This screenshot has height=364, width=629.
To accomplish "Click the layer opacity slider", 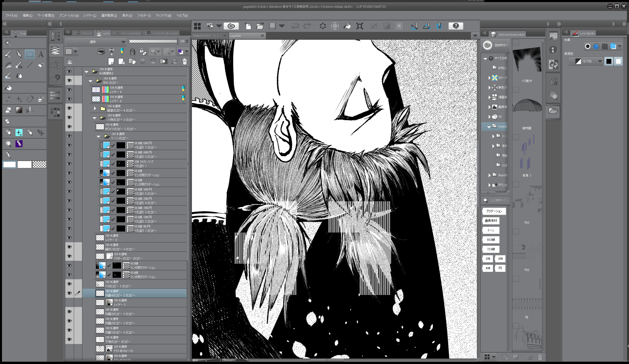I will click(x=153, y=41).
